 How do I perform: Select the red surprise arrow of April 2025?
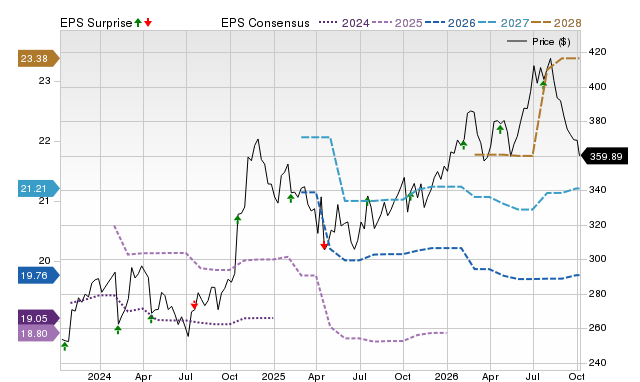(x=324, y=245)
